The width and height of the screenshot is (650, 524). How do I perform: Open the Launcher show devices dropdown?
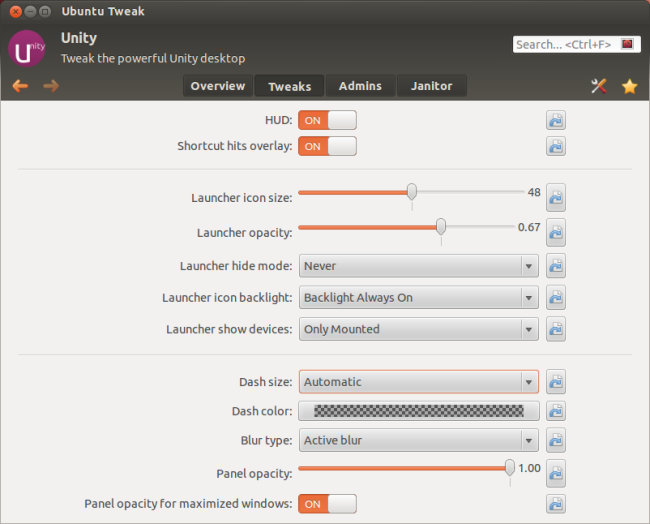click(419, 329)
